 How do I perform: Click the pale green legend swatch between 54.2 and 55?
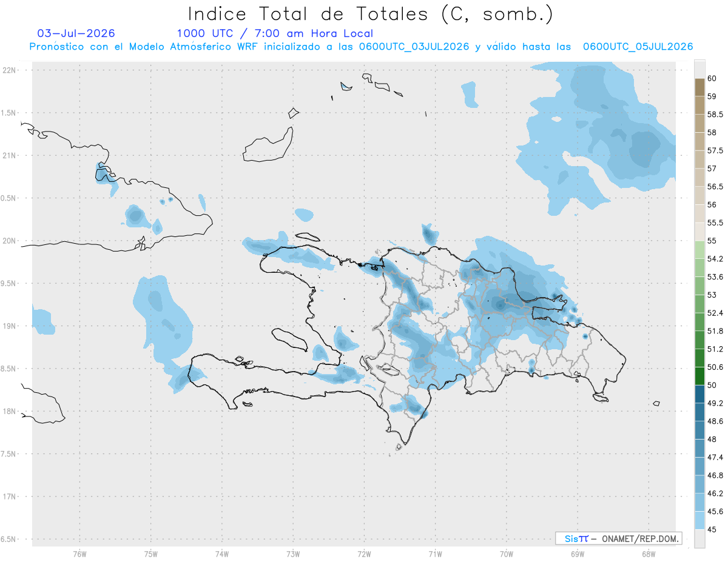pyautogui.click(x=699, y=250)
